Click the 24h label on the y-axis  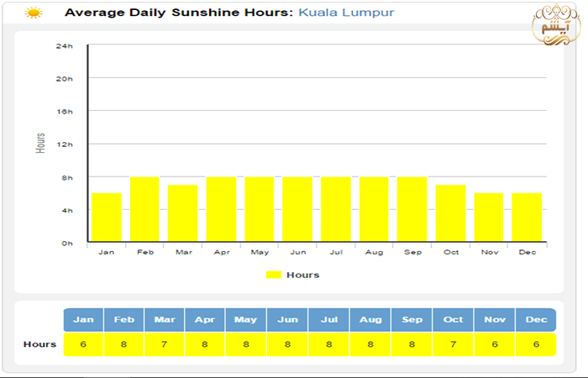[64, 46]
